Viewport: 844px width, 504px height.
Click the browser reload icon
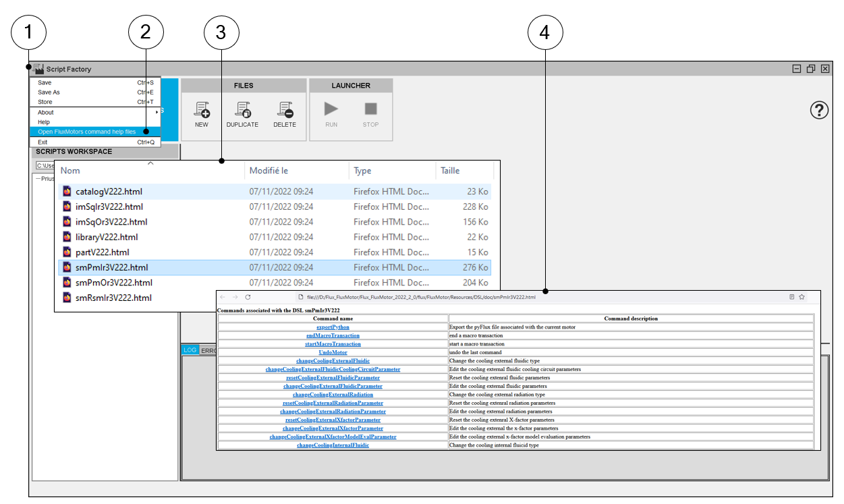coord(248,297)
